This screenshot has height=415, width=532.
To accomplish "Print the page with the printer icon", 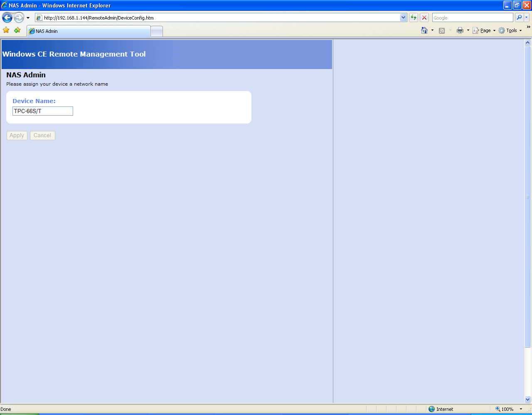I will 460,30.
